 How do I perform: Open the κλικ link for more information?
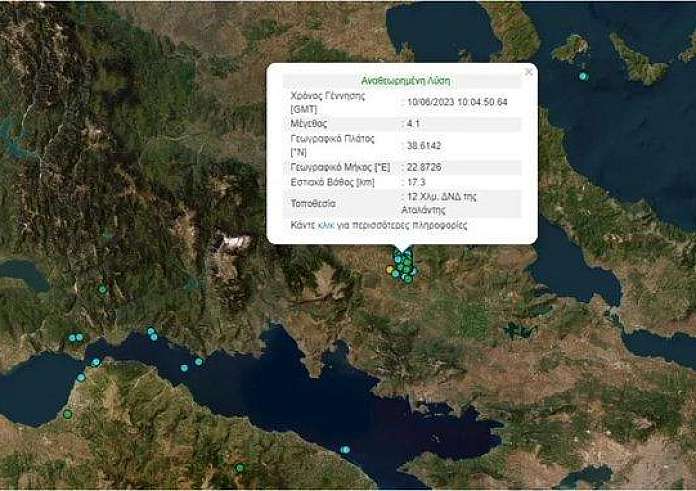325,226
